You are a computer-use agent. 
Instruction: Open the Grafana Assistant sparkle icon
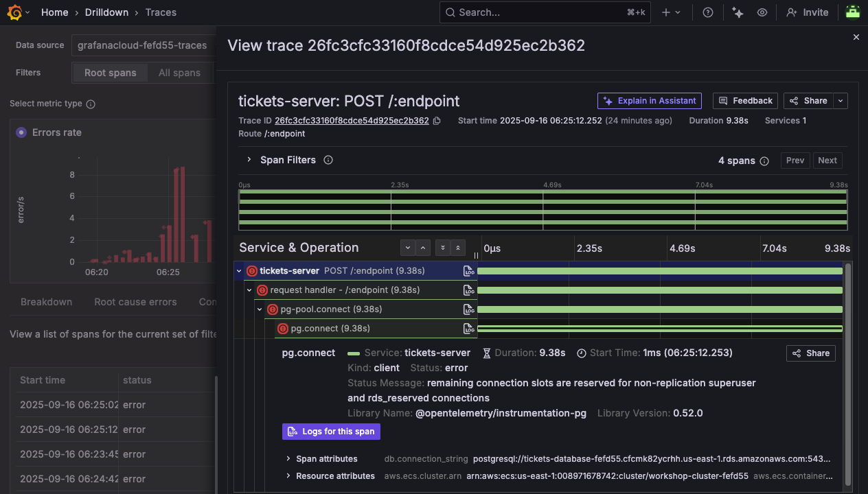coord(738,12)
